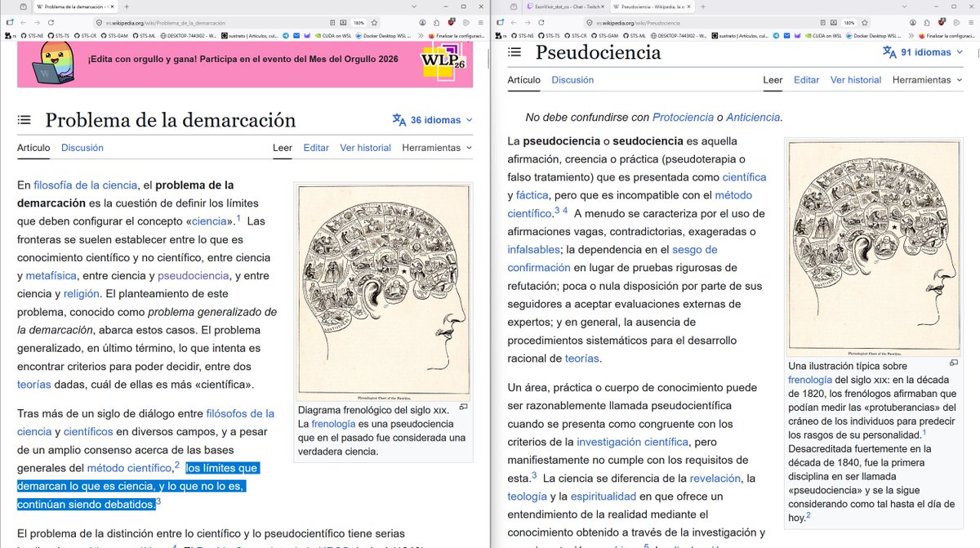Follow the sesgo de confirmación link
The height and width of the screenshot is (548, 980).
[x=612, y=258]
